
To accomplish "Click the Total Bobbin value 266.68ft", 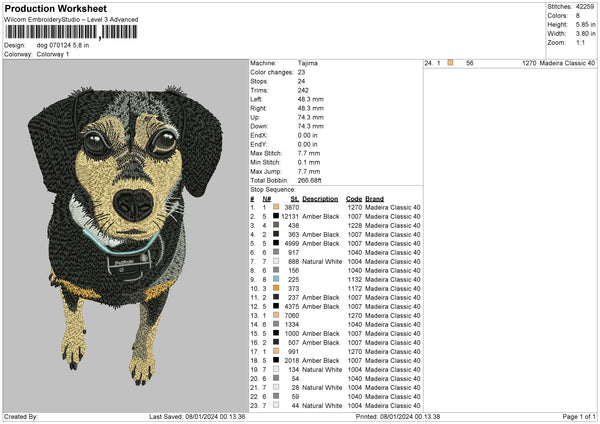I will click(315, 180).
